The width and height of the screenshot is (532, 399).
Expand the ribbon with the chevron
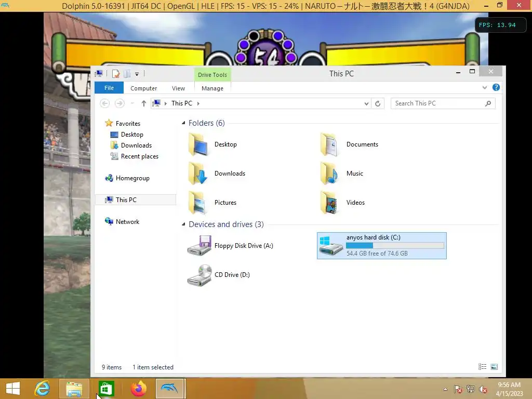tap(485, 87)
